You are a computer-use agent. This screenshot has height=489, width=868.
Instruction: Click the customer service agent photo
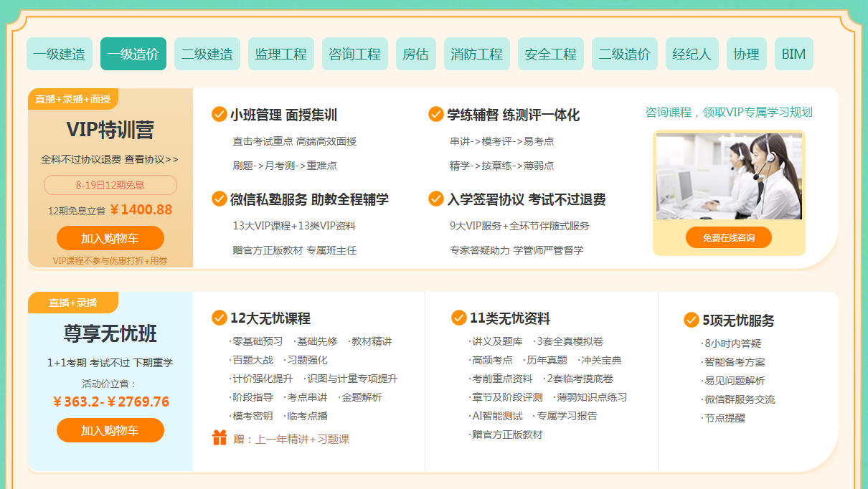(729, 176)
